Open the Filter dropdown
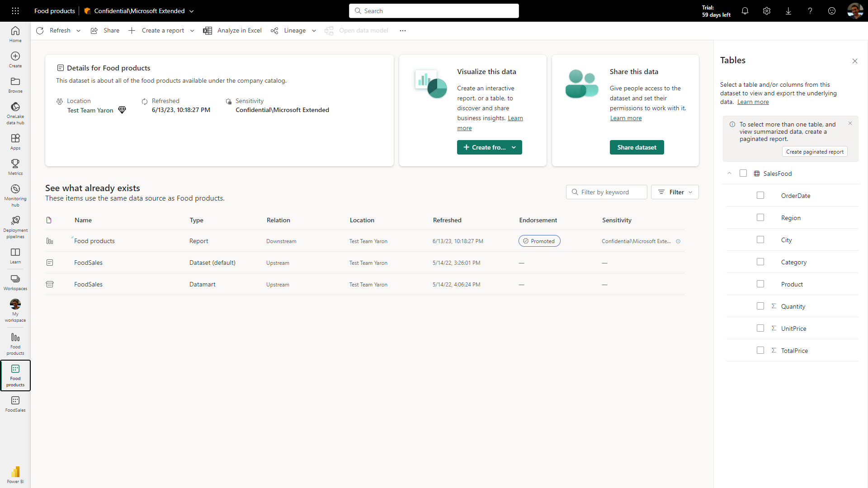 pos(675,192)
